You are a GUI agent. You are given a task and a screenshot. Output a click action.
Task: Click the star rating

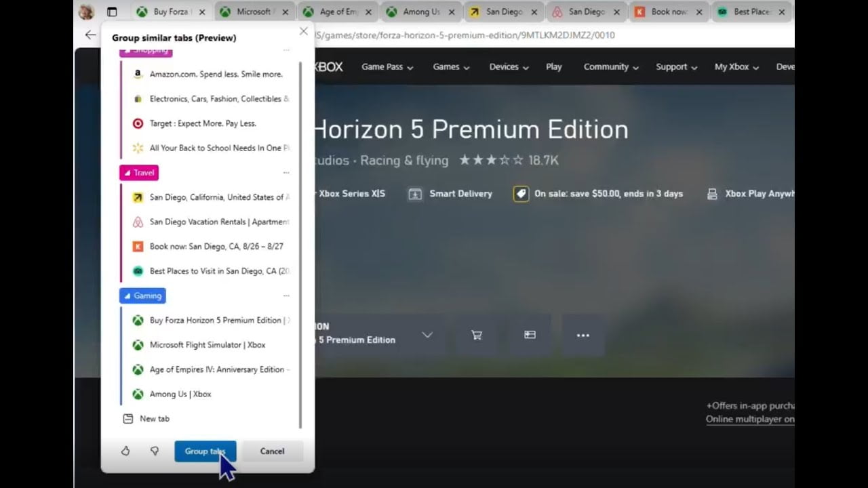tap(492, 161)
